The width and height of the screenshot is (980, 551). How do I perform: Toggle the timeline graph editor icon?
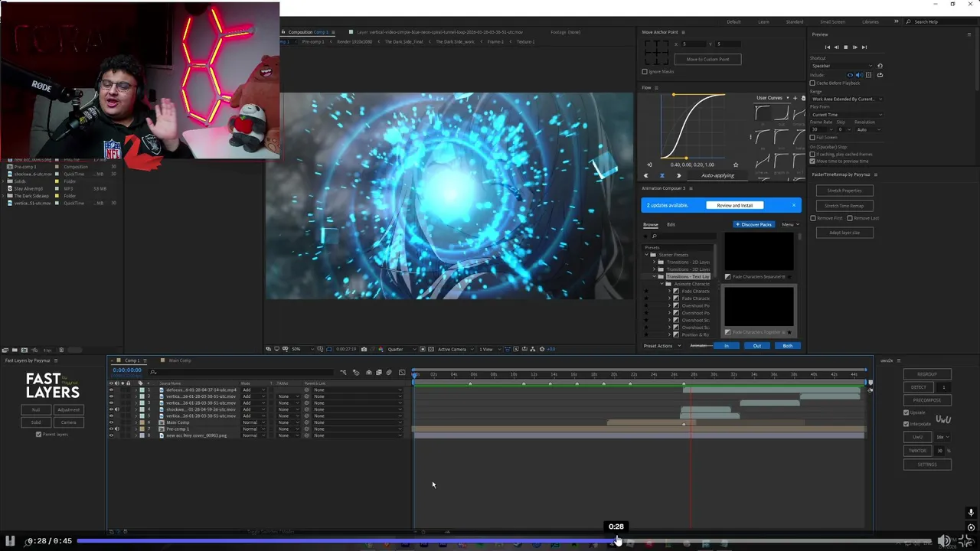tap(402, 373)
